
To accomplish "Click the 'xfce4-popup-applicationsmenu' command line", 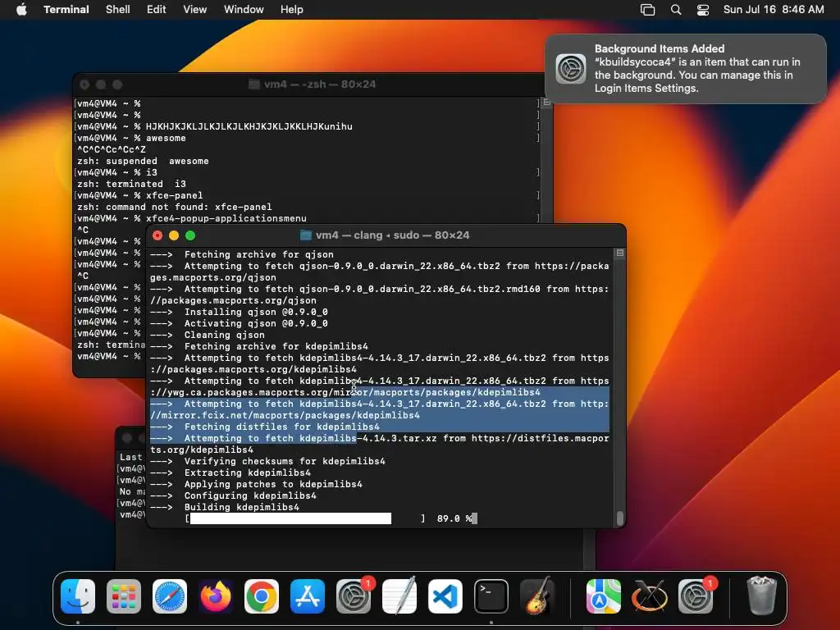I will pos(226,218).
